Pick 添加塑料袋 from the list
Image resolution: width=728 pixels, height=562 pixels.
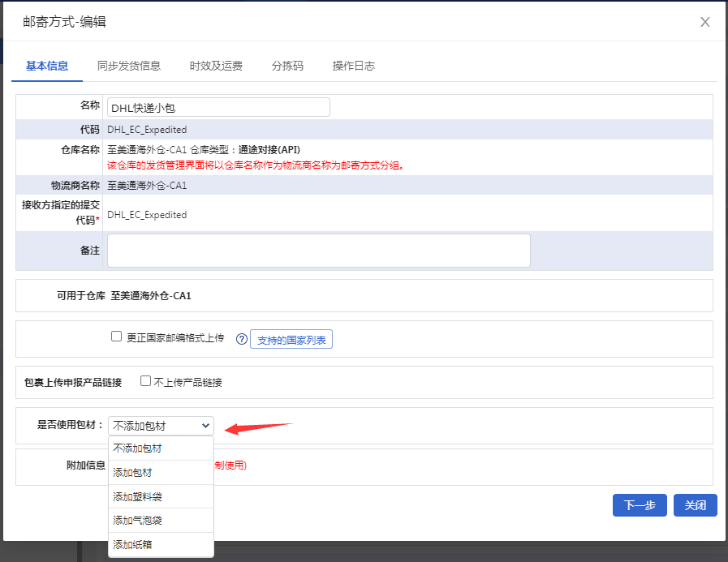click(162, 496)
